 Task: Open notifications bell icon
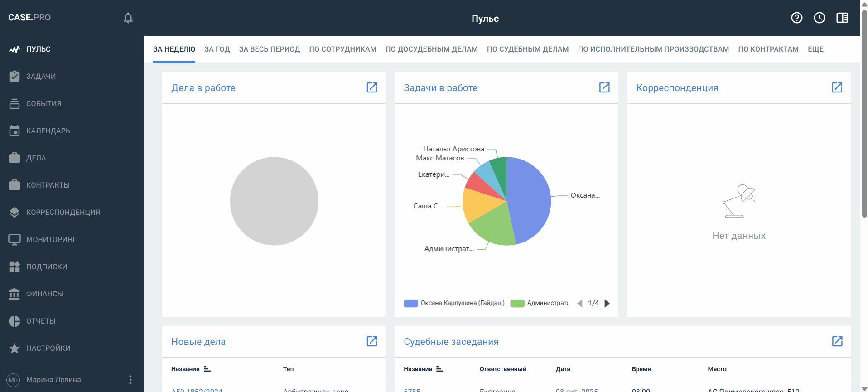tap(128, 18)
